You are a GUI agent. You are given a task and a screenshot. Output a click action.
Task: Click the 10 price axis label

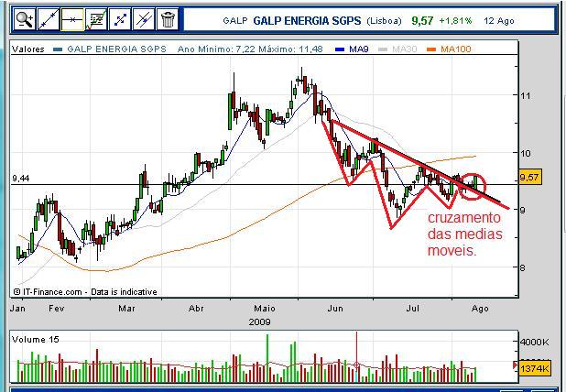click(x=526, y=153)
